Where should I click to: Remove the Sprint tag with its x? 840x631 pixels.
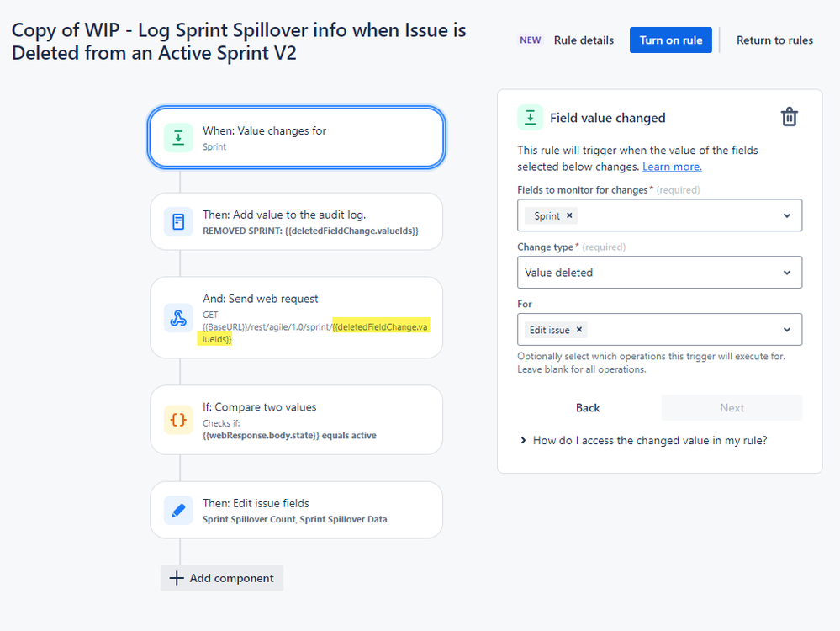[x=569, y=215]
